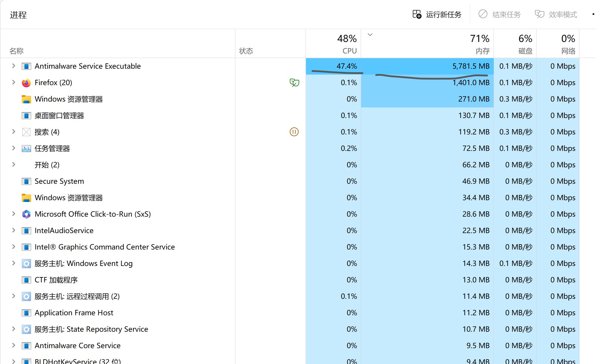Expand the Firefox (20) process tree
Image resolution: width=596 pixels, height=364 pixels.
point(14,82)
